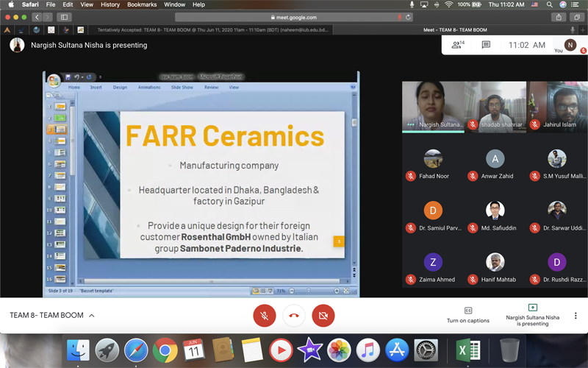
Task: Open Window menu in menu bar
Action: point(174,4)
